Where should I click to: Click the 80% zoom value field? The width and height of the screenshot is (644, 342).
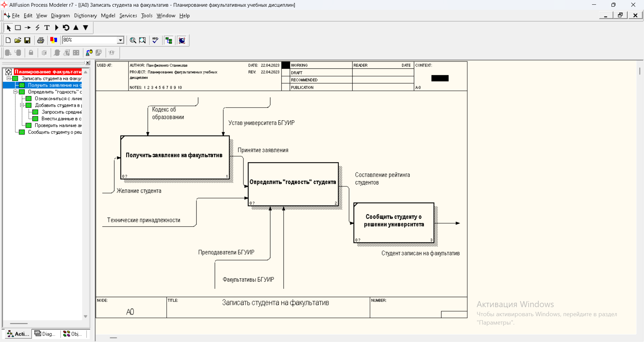[90, 40]
